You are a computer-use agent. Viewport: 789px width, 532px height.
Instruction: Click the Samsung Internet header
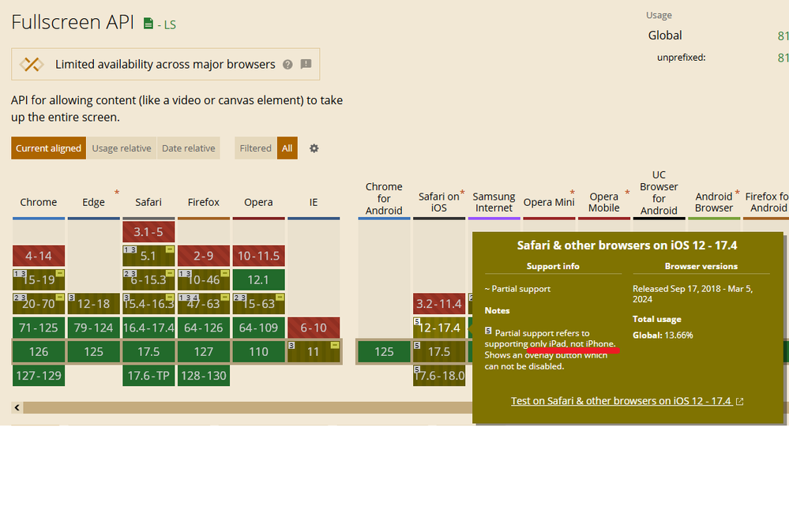[x=494, y=202]
